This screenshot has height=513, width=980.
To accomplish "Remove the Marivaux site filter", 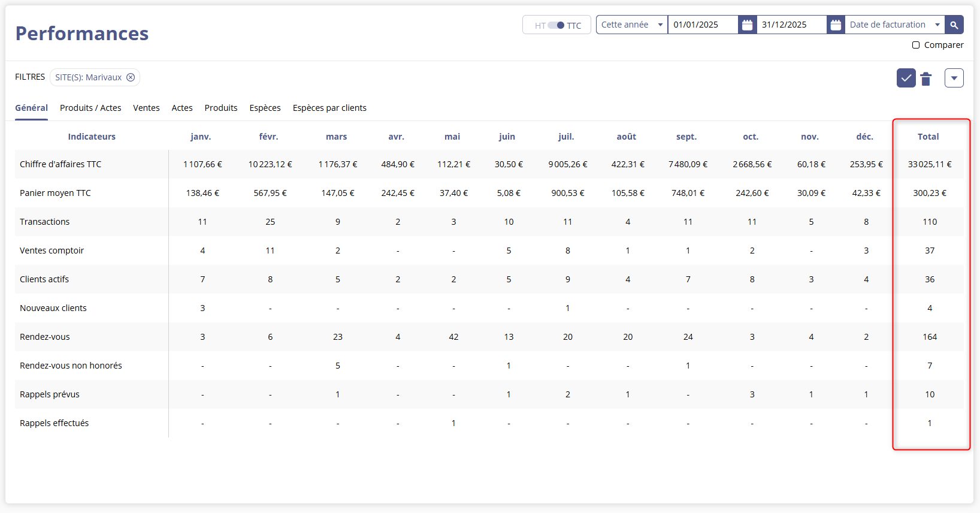I will pos(131,77).
